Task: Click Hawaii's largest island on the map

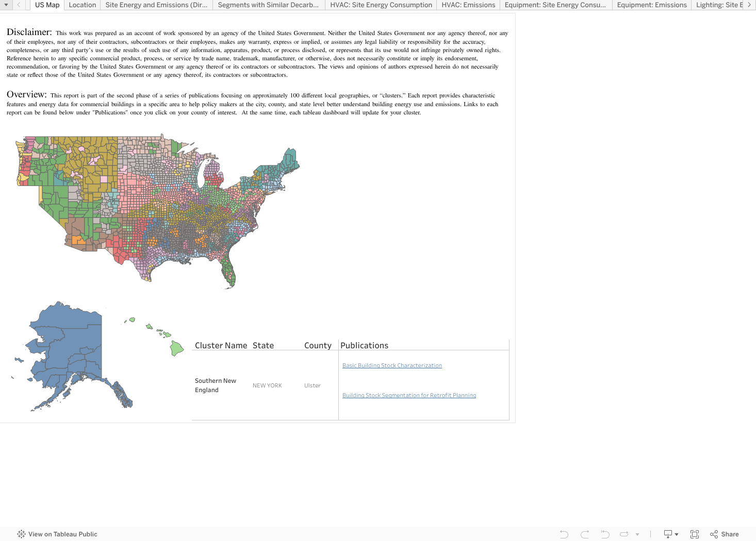Action: pyautogui.click(x=176, y=349)
